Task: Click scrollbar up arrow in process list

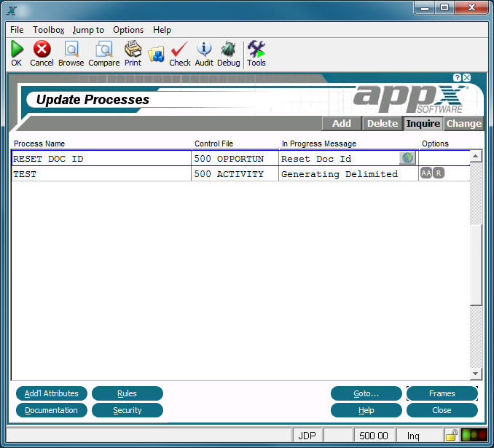Action: coord(476,156)
